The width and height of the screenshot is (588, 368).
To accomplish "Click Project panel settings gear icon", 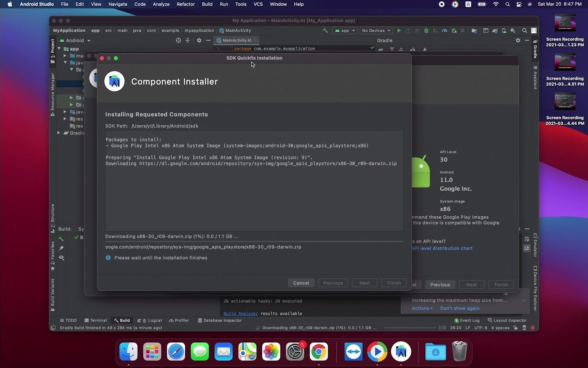I will pos(199,40).
